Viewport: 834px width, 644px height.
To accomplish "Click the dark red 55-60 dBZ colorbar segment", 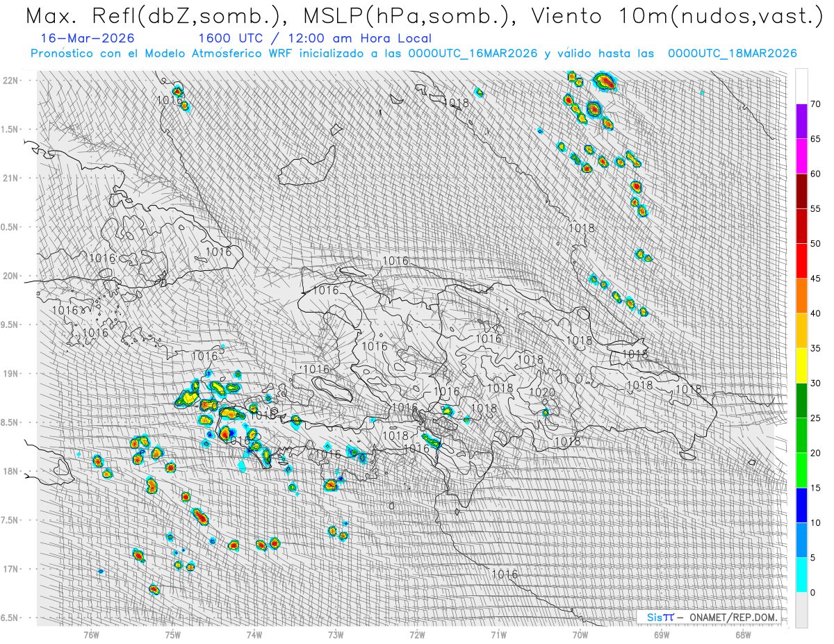I will 801,191.
